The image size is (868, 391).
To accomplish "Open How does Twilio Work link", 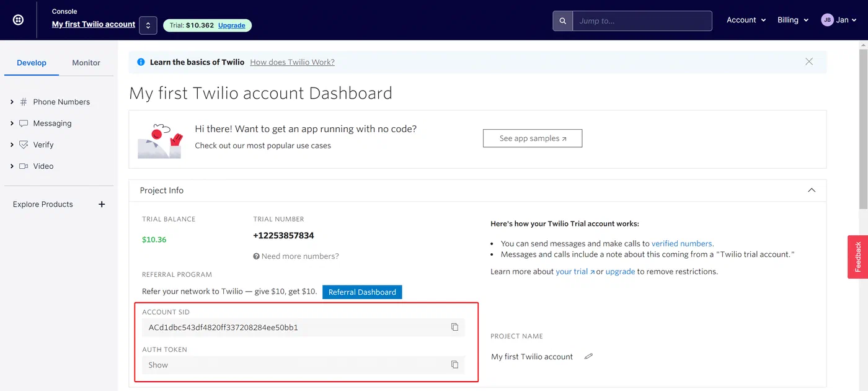I will point(292,62).
